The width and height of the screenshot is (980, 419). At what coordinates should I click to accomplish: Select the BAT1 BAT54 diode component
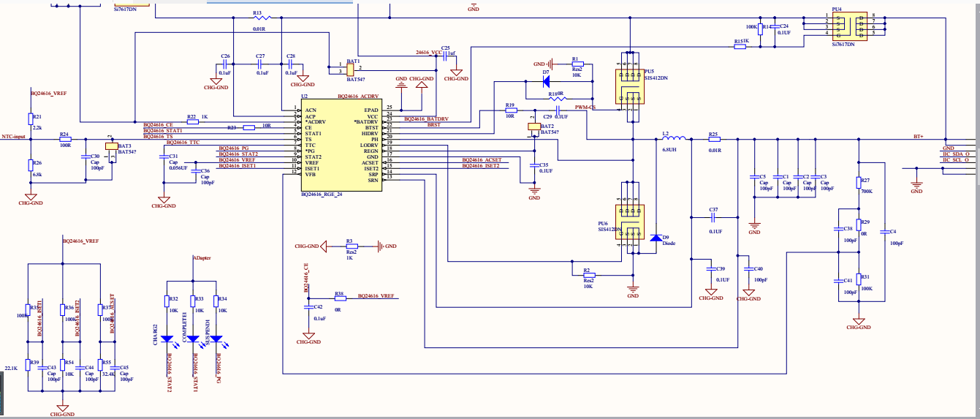point(352,69)
